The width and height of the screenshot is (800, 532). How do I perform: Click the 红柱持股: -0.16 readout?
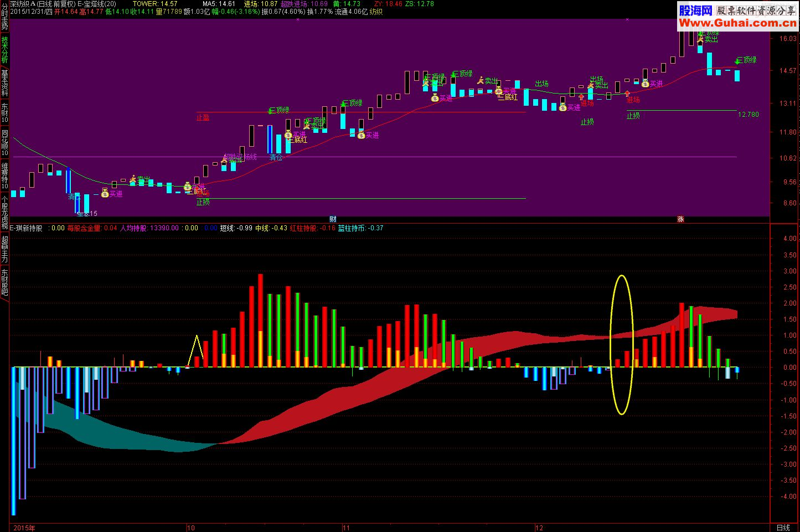[x=312, y=228]
